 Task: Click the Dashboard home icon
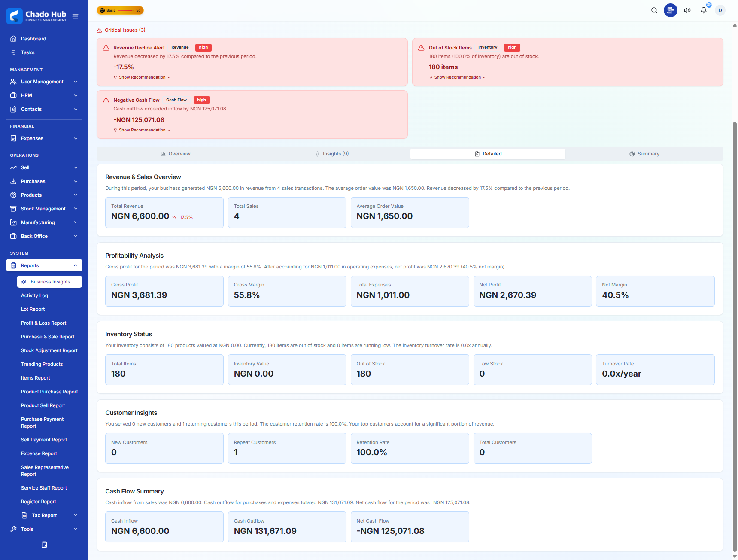[13, 39]
